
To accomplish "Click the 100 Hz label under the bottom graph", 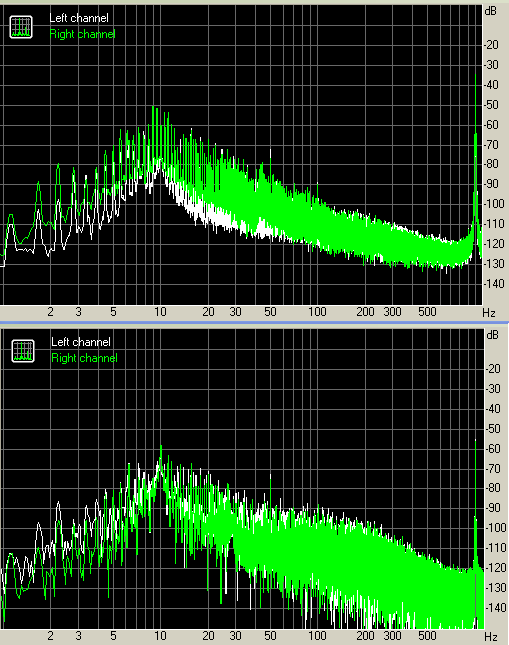I will click(317, 636).
